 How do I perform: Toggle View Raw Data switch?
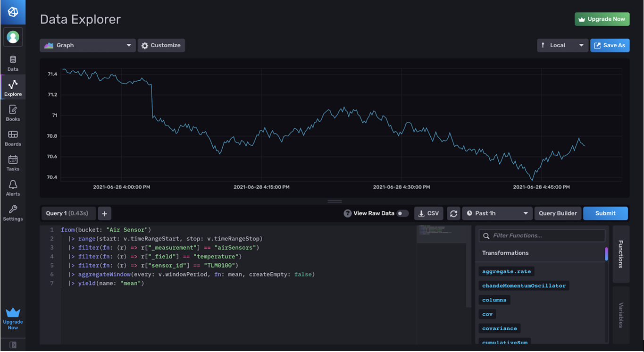pos(402,213)
